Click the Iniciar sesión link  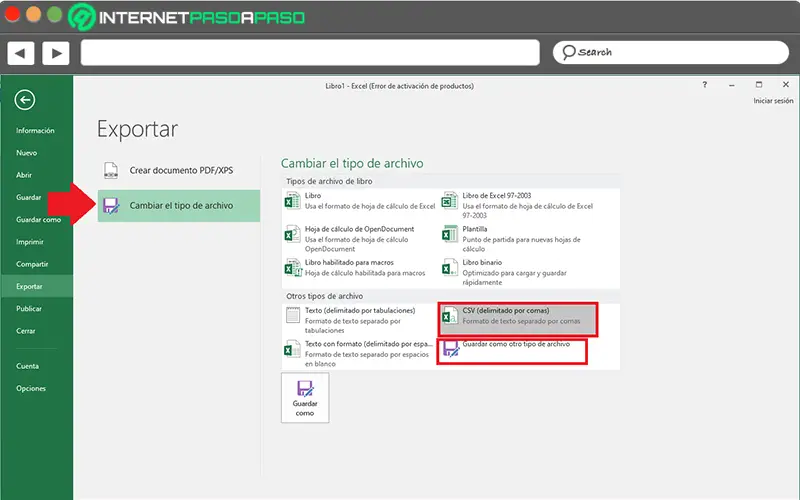(x=773, y=101)
